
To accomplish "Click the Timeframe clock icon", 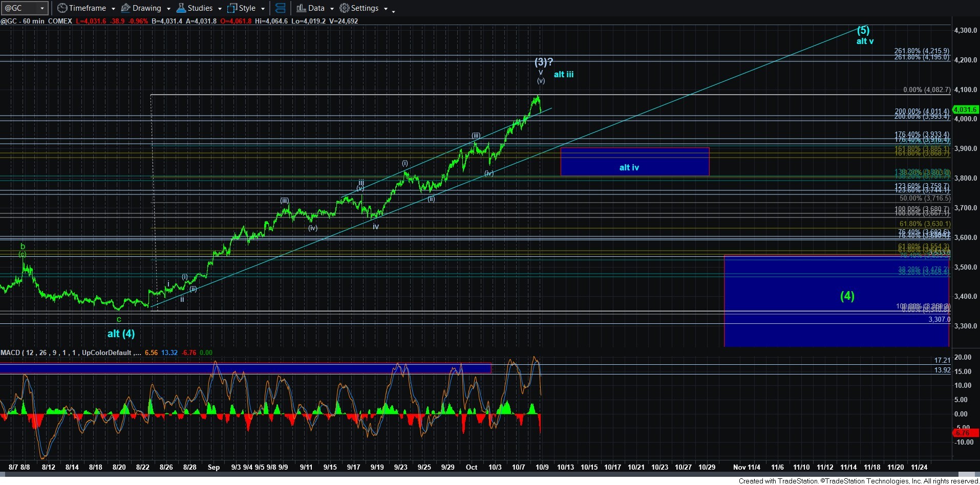I will [62, 8].
